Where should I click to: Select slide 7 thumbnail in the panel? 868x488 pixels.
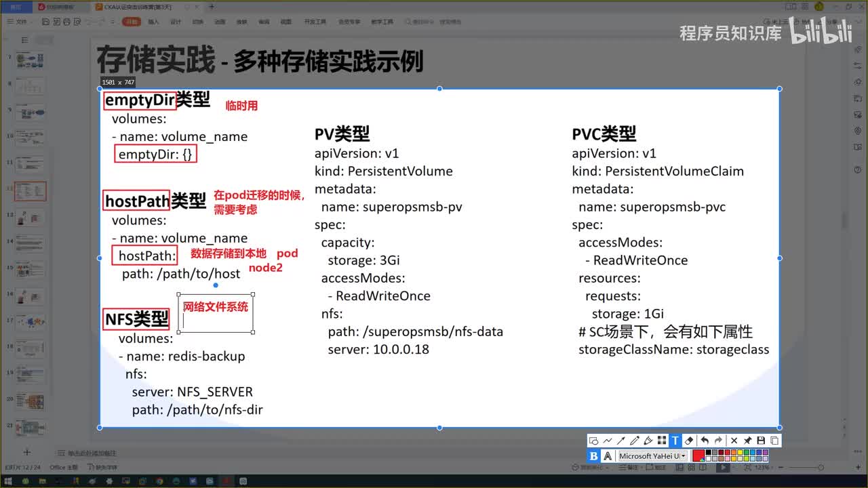coord(31,62)
